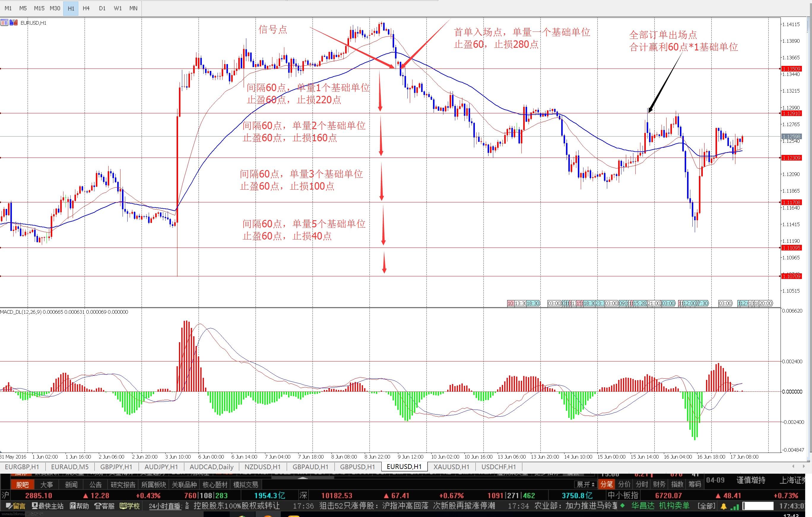812x517 pixels.
Task: Select the 大事 tab
Action: pos(47,485)
